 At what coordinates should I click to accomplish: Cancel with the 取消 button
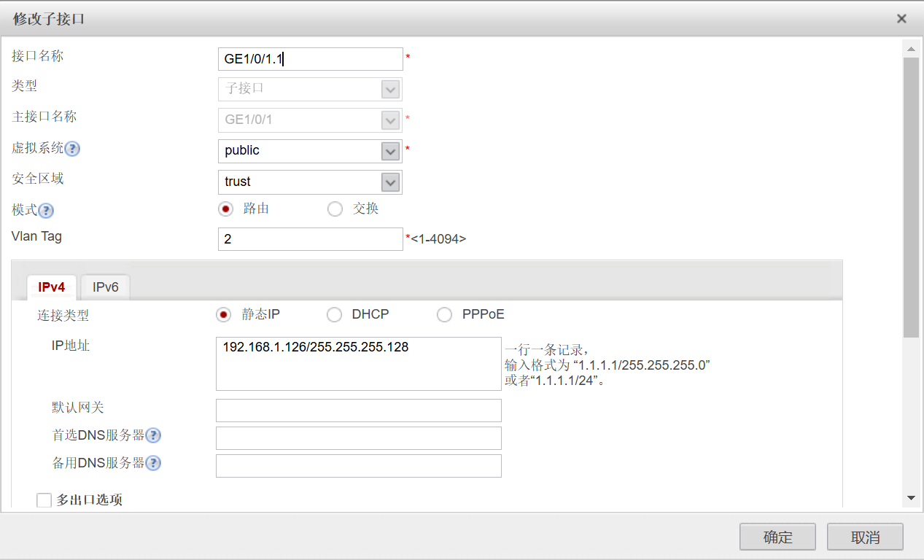point(865,537)
